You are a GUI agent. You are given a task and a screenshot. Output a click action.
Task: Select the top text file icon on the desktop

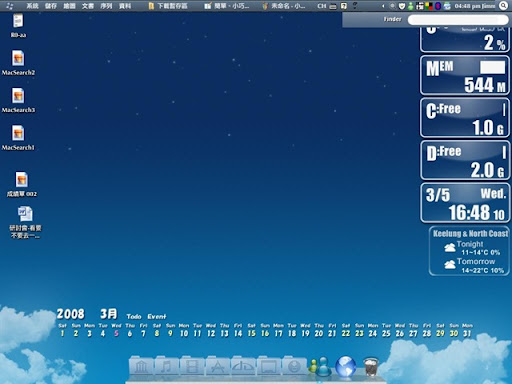tap(18, 25)
